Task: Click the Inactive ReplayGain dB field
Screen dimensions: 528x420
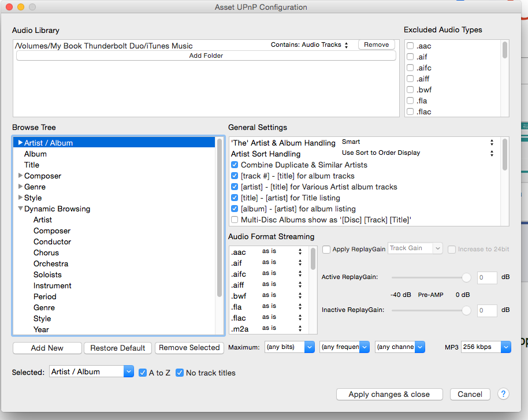Action: [x=487, y=310]
